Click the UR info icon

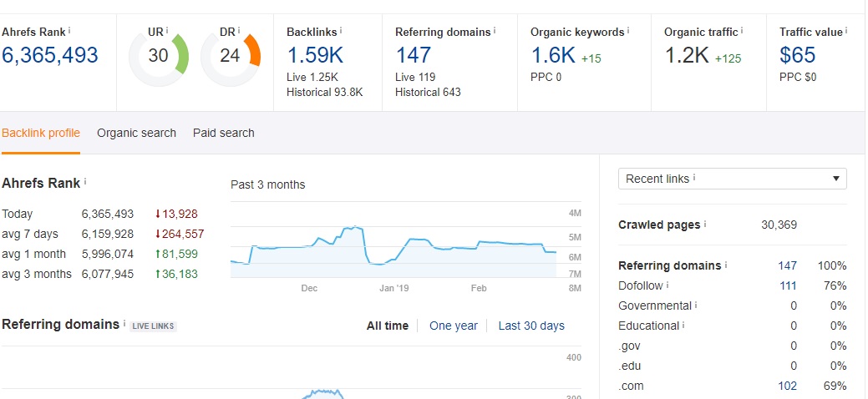pyautogui.click(x=166, y=31)
